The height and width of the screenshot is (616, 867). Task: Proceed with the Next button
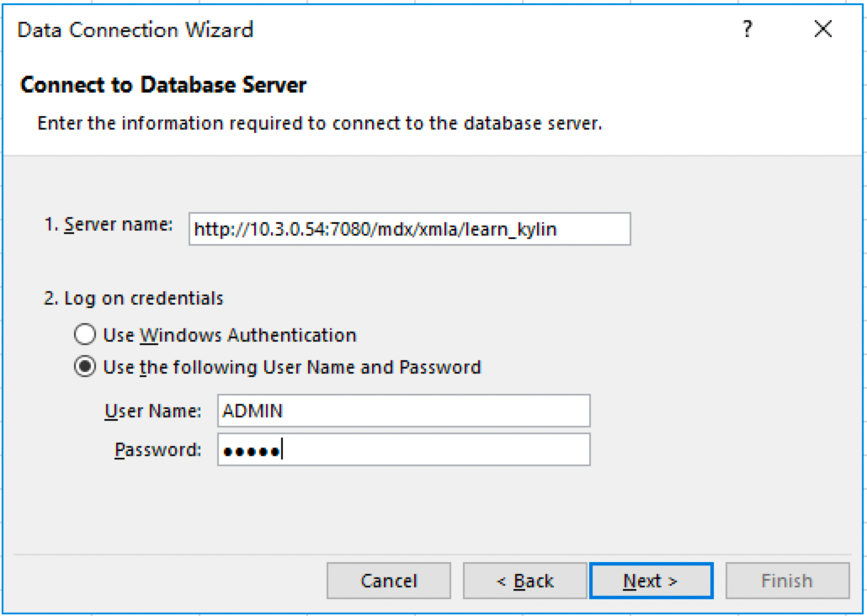click(651, 581)
